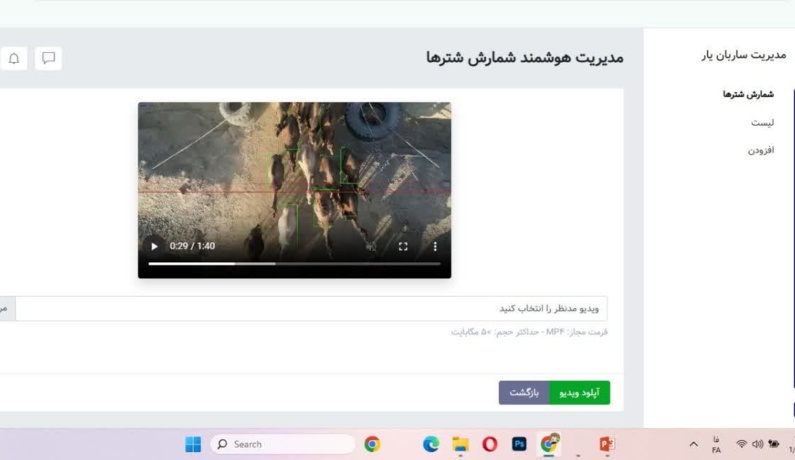Click the taskbar Search box
Screen dimensions: 795x460
pos(283,444)
